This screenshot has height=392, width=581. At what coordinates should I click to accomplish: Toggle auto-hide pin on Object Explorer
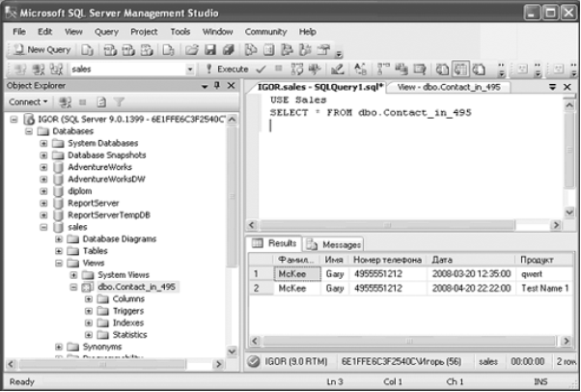point(217,86)
